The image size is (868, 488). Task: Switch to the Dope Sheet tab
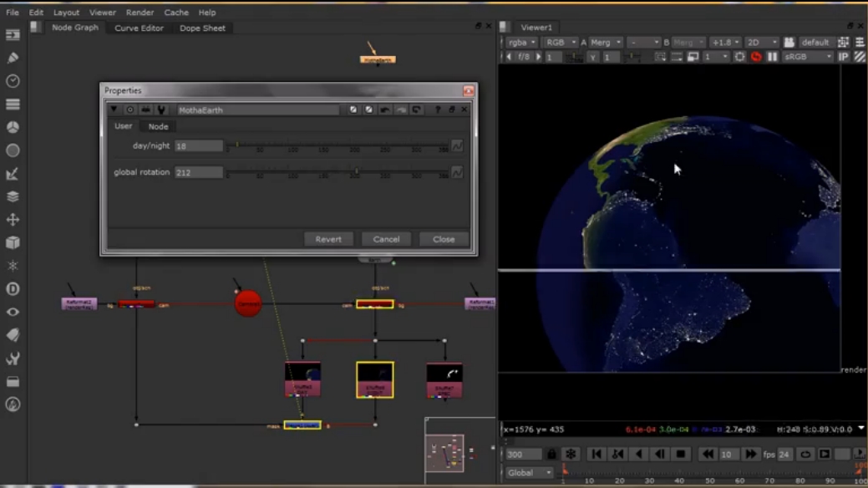point(202,28)
